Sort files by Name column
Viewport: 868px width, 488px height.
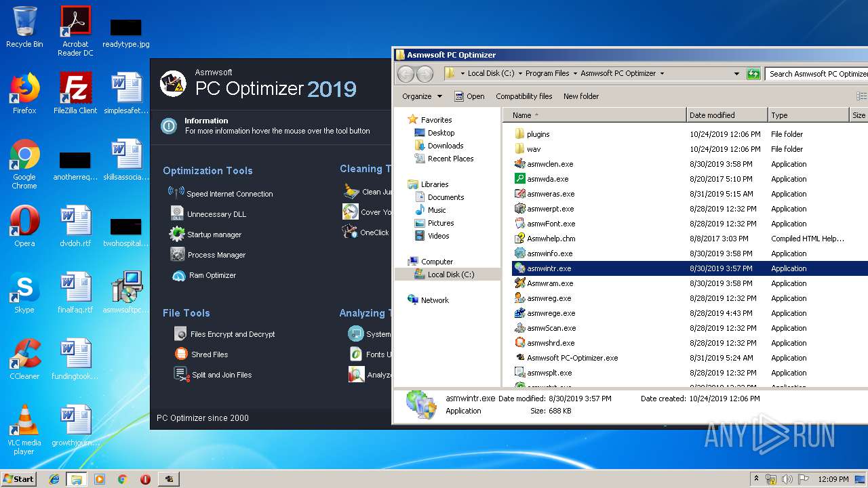(595, 115)
